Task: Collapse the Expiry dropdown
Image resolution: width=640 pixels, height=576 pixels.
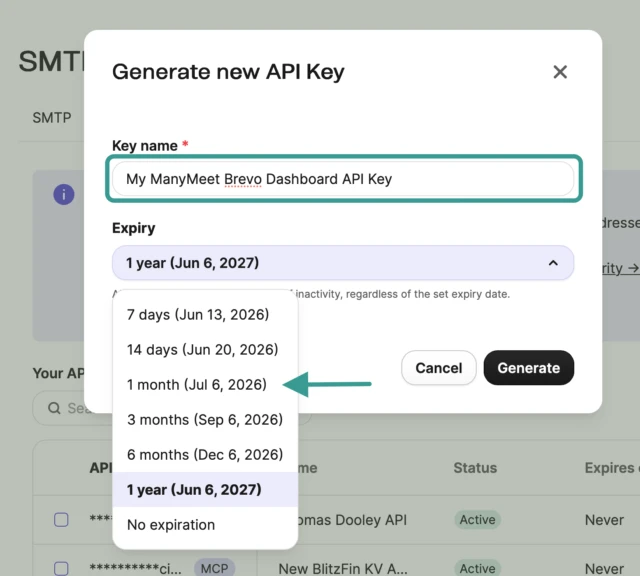Action: point(343,263)
